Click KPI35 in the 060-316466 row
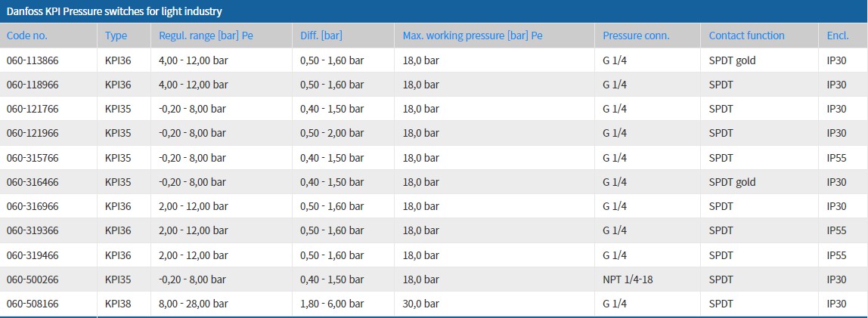This screenshot has width=868, height=318. [118, 182]
